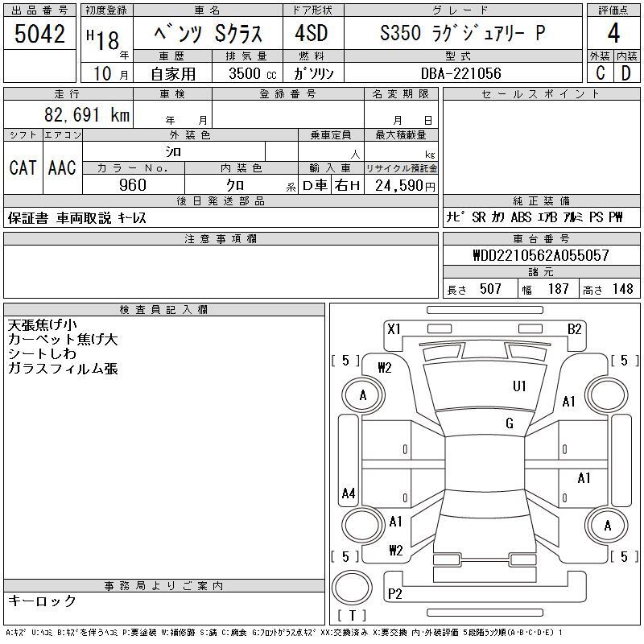Select the height value 148
The width and height of the screenshot is (644, 644).
coord(622,289)
